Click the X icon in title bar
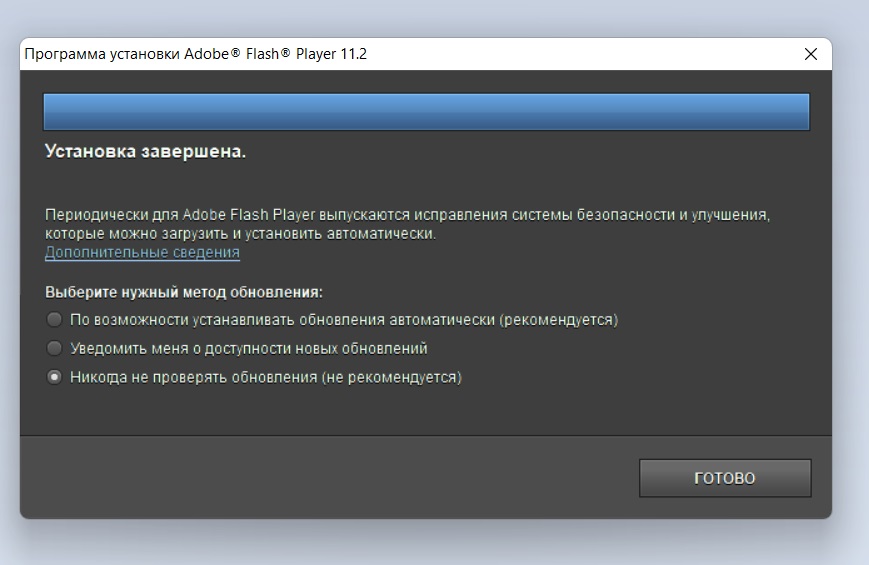 [810, 54]
